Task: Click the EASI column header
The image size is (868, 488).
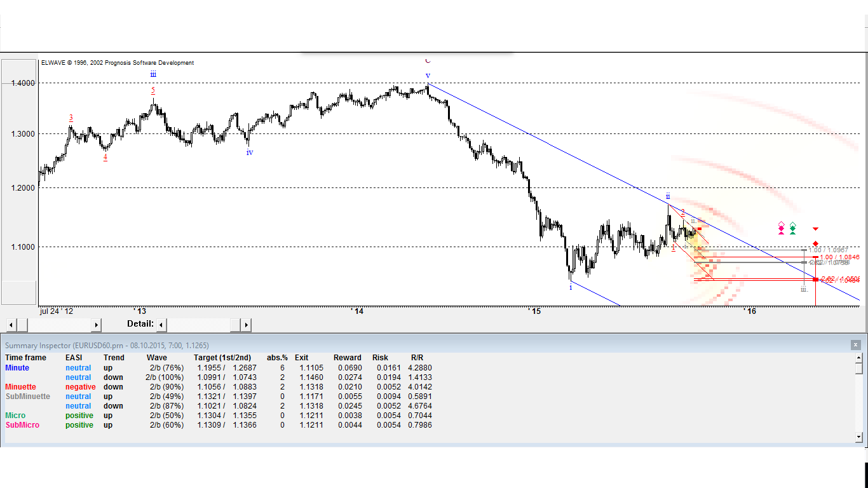Action: 75,358
